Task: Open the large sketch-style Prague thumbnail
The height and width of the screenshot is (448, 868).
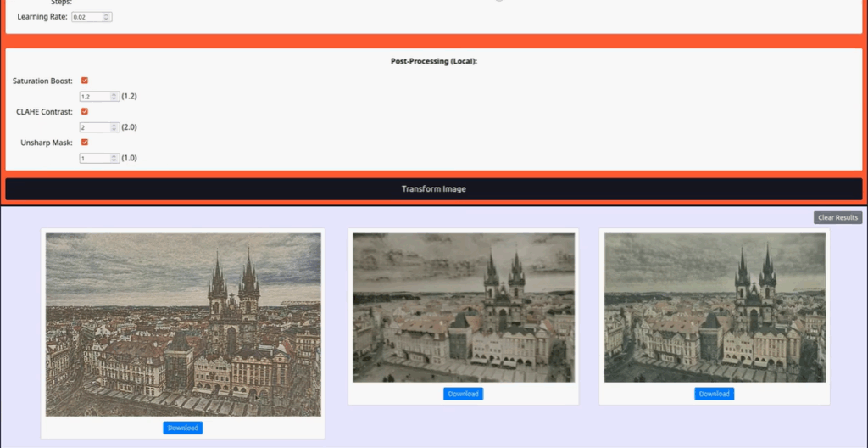Action: [182, 324]
